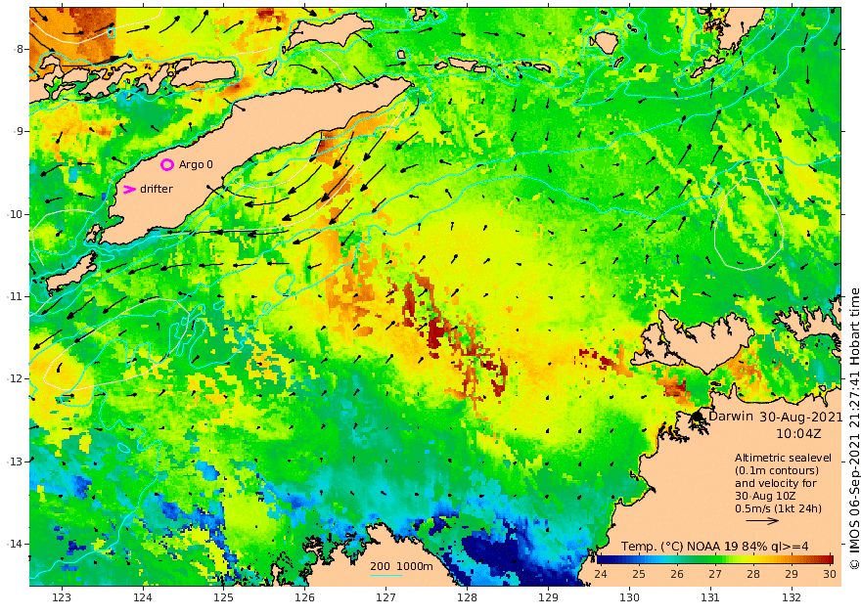Viewport: 861px width, 616px height.
Task: Click the '30-Aug-2021' date text
Action: tap(800, 417)
